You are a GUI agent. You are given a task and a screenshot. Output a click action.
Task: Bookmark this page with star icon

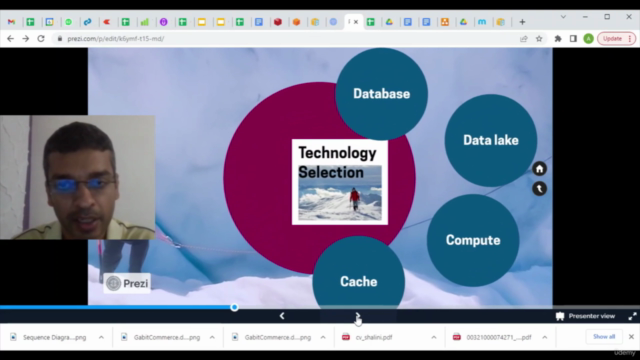pos(539,39)
